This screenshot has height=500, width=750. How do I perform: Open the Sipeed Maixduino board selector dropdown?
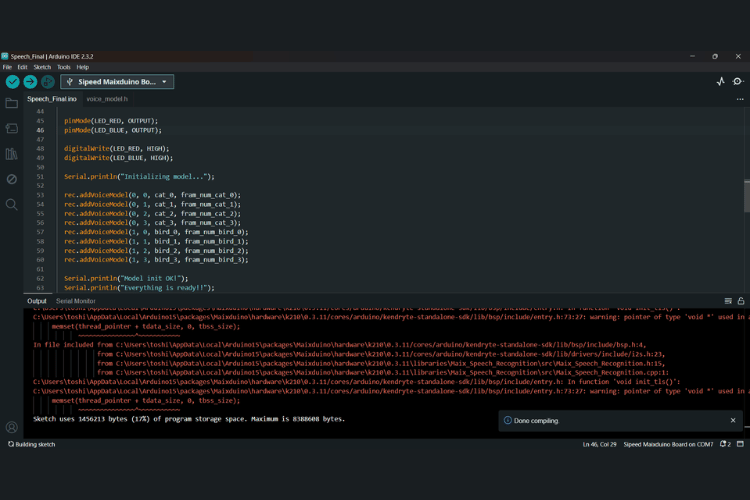pos(117,82)
